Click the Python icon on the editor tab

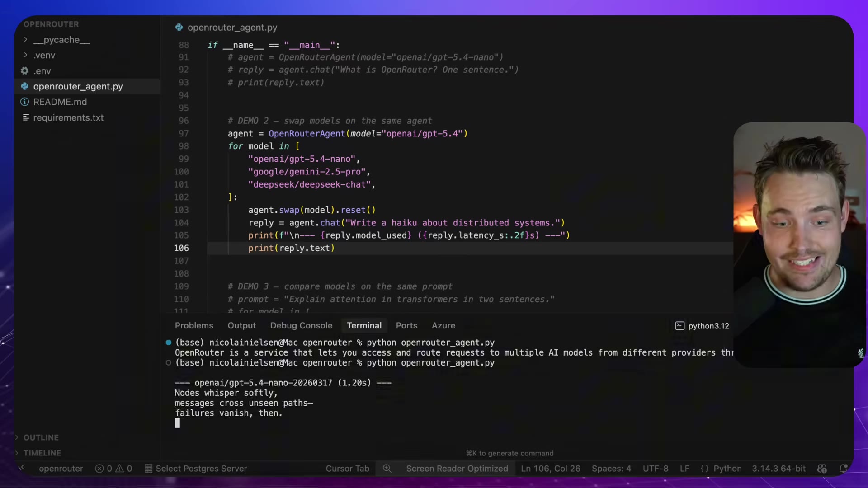[179, 28]
